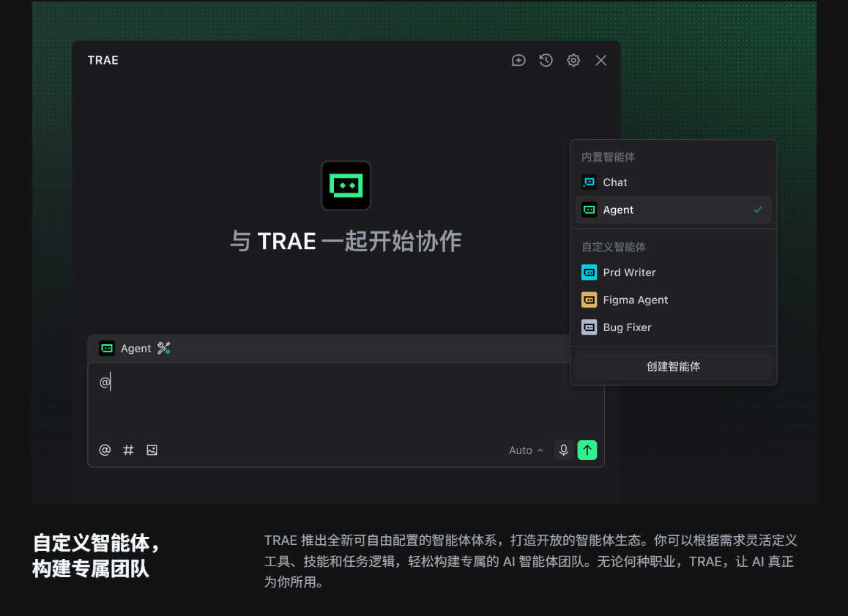Open the Auto model dropdown
Screen dimensions: 848x616
click(x=526, y=450)
